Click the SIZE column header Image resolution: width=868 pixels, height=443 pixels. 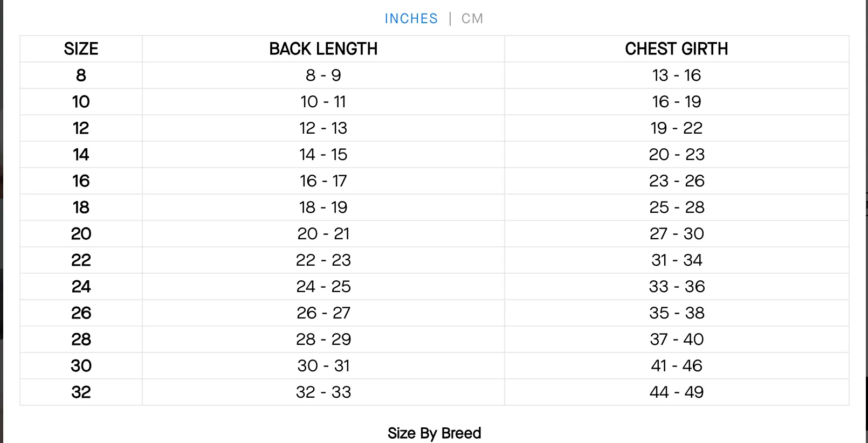[x=81, y=49]
